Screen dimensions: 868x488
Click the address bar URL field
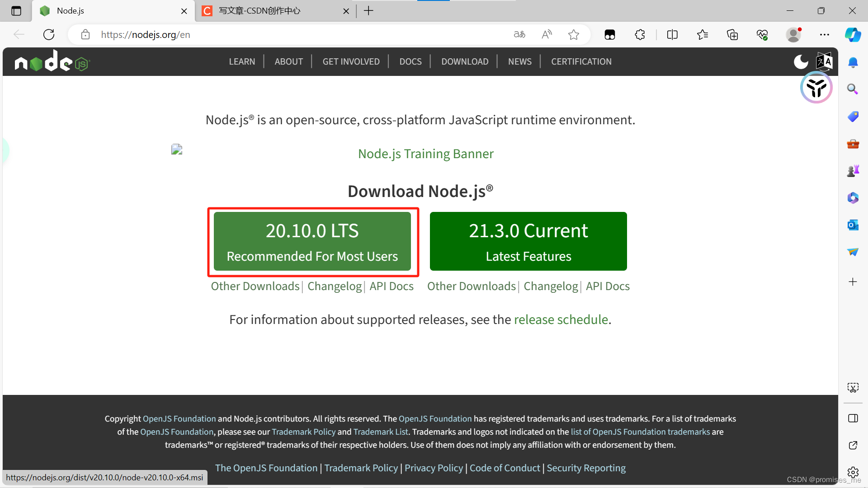[298, 34]
